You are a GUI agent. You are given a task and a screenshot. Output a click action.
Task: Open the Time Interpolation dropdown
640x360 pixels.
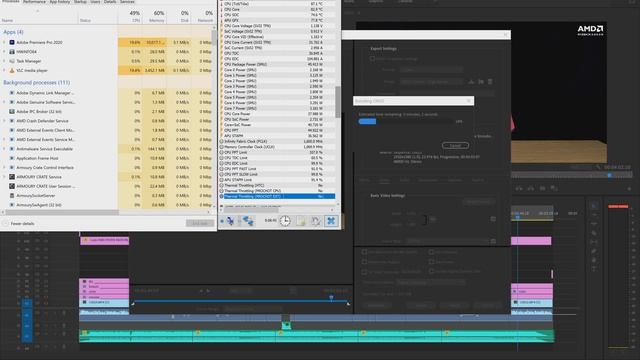coord(431,282)
